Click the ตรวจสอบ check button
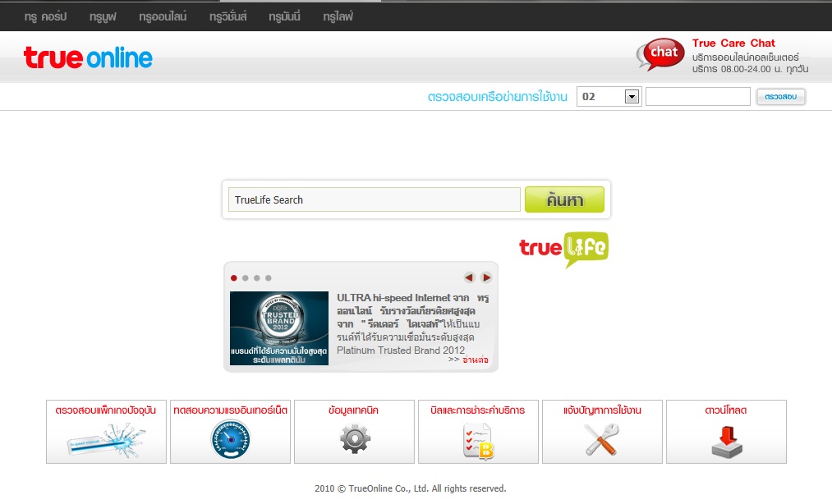The width and height of the screenshot is (832, 504). [780, 97]
